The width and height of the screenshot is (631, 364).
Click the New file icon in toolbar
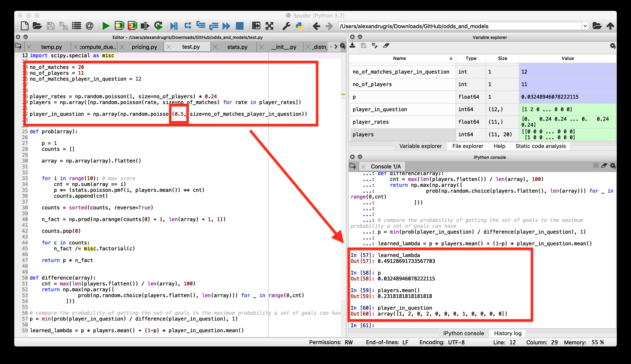click(24, 26)
